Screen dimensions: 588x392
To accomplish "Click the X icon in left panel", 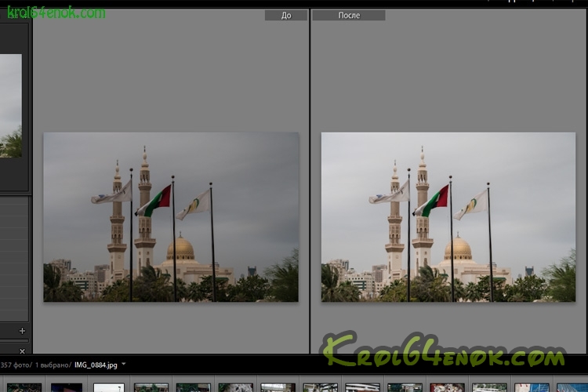I will pos(22,350).
